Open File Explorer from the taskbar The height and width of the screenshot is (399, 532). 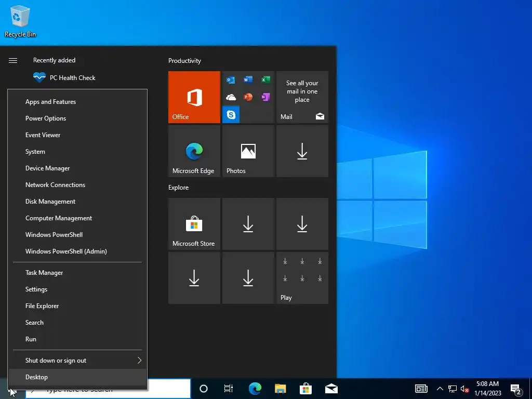(x=280, y=389)
